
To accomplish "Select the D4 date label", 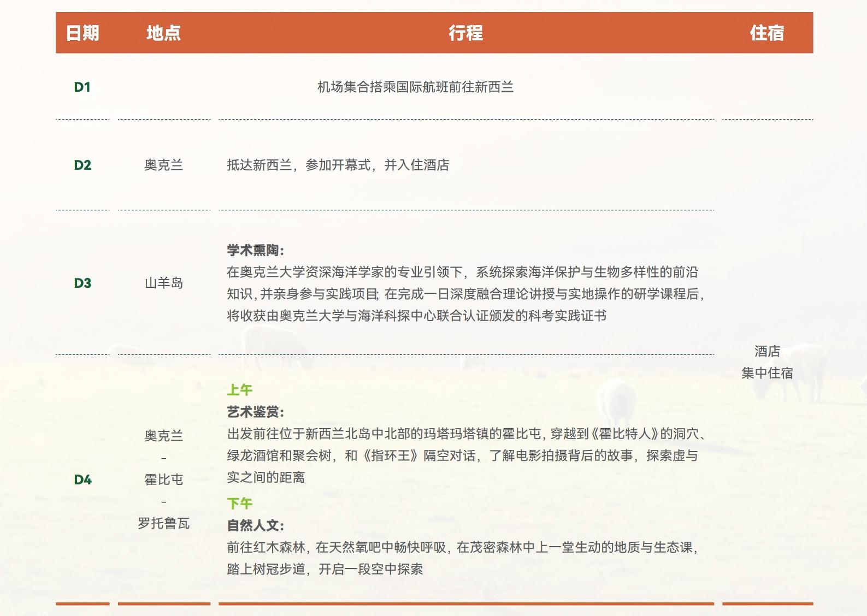I will pos(82,480).
